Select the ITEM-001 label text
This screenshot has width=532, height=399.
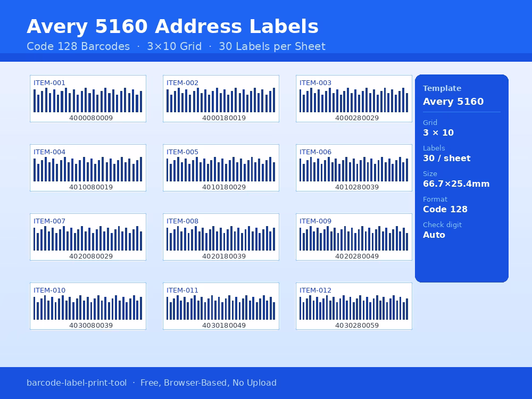(x=49, y=83)
